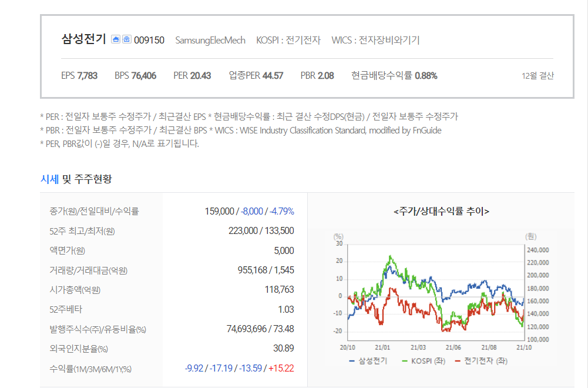
Task: Click the 종가(원)/전일대비/수익률 row label
Action: (x=94, y=212)
